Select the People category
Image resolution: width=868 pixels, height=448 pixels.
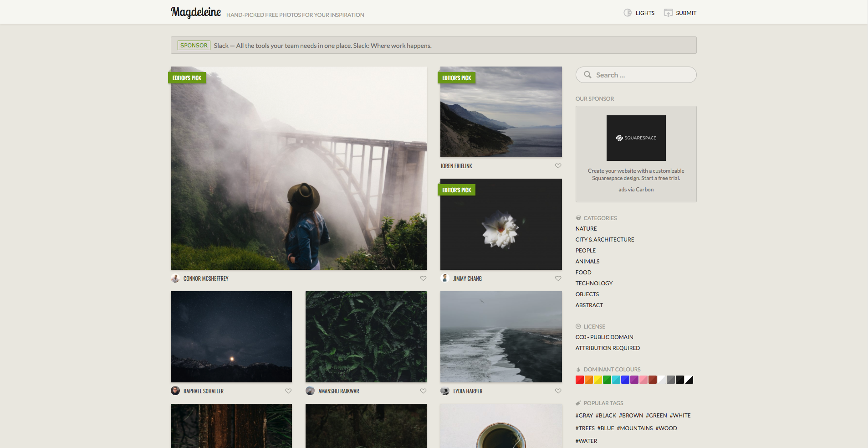pos(586,251)
